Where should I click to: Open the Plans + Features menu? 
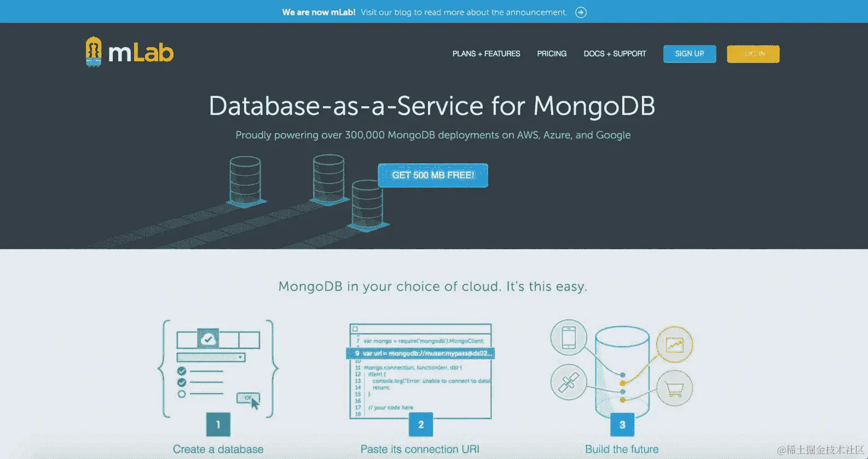pos(486,54)
